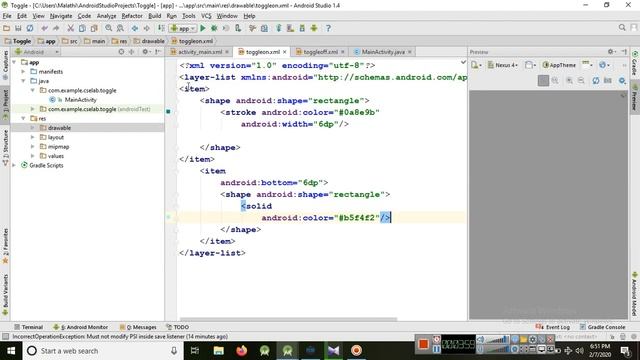Open the run configuration app dropdown
640x360 pixels.
click(x=183, y=28)
